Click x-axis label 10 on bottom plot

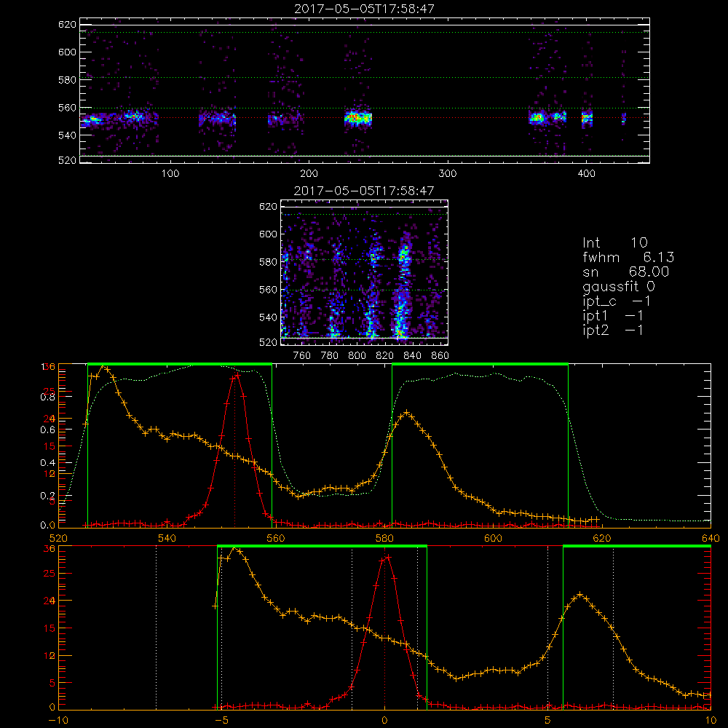point(711,720)
